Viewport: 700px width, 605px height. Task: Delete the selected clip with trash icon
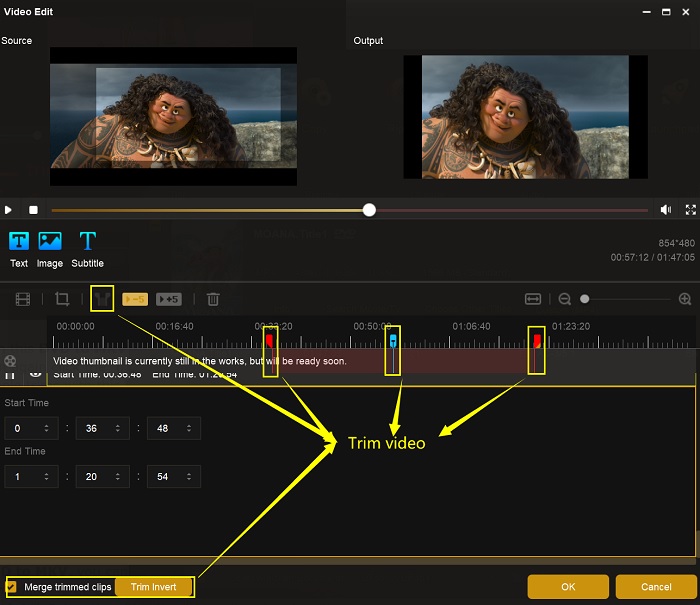[x=213, y=299]
